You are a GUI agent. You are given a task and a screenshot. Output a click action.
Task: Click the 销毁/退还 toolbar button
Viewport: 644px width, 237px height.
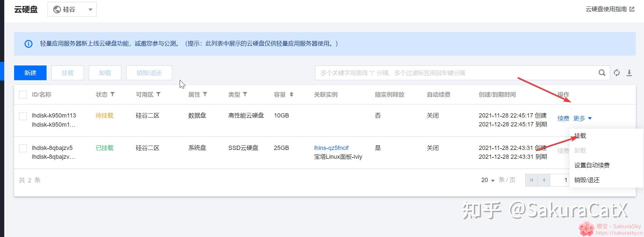pos(149,73)
